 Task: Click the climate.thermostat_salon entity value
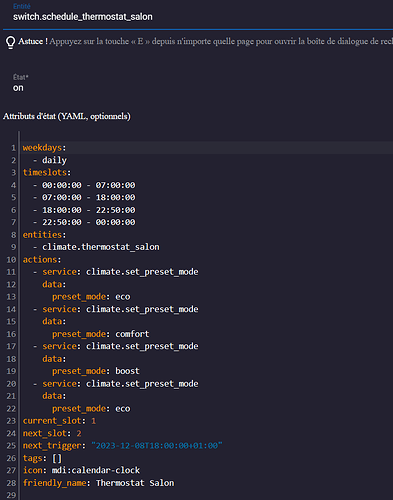coord(101,247)
